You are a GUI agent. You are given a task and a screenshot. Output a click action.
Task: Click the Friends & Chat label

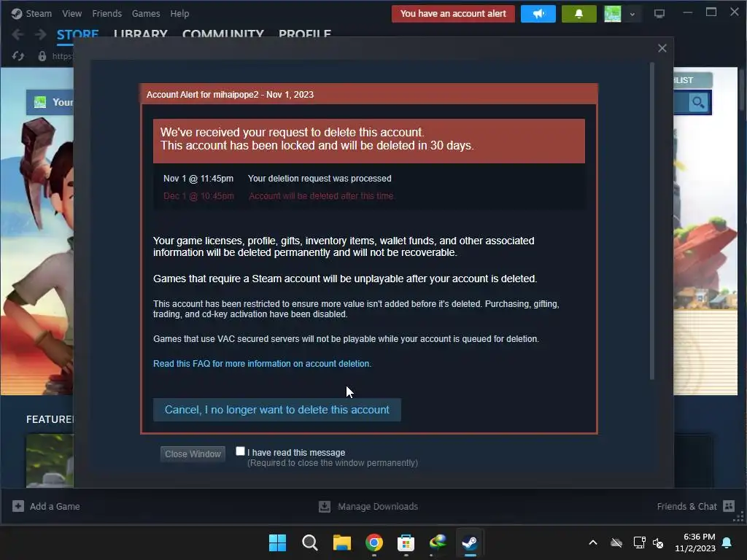(687, 506)
